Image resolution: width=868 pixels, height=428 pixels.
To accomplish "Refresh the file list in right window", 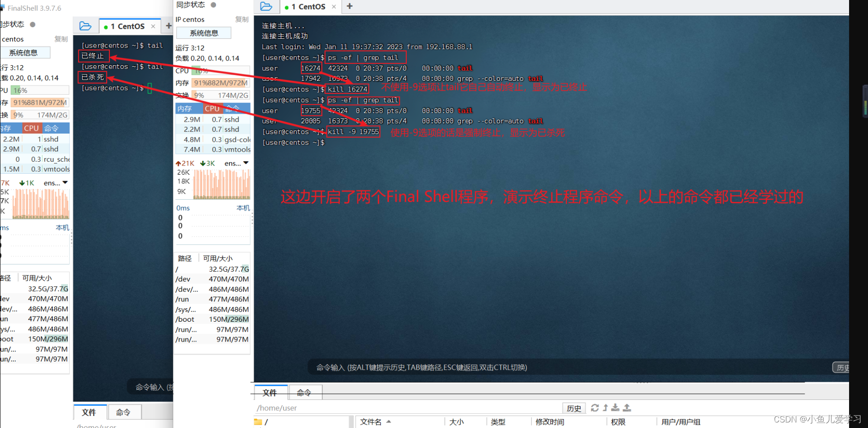I will tap(595, 408).
